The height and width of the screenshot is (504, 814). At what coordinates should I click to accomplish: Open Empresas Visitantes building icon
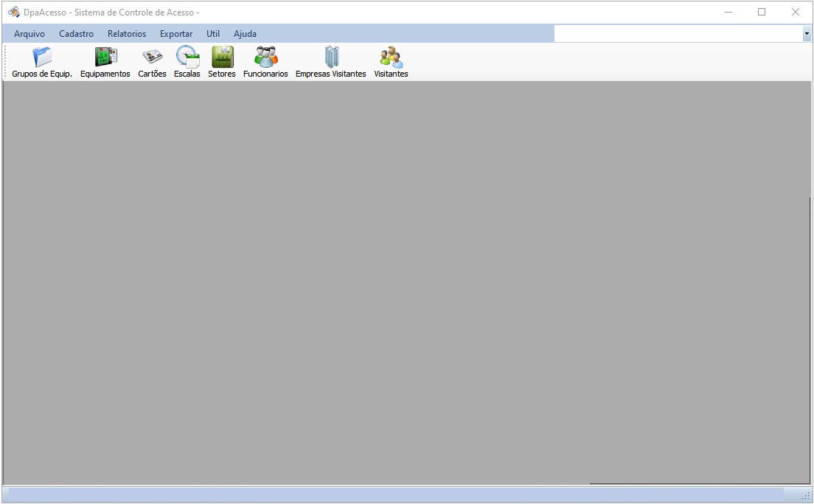331,57
